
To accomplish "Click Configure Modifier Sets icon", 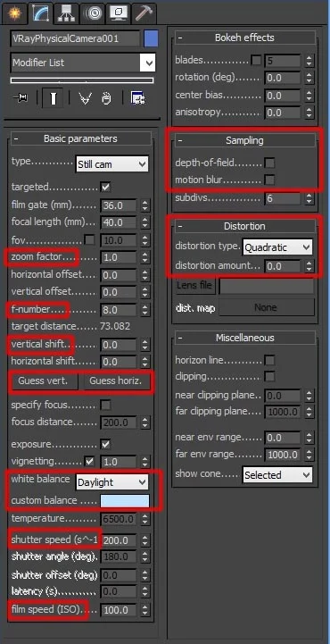I will [x=138, y=97].
